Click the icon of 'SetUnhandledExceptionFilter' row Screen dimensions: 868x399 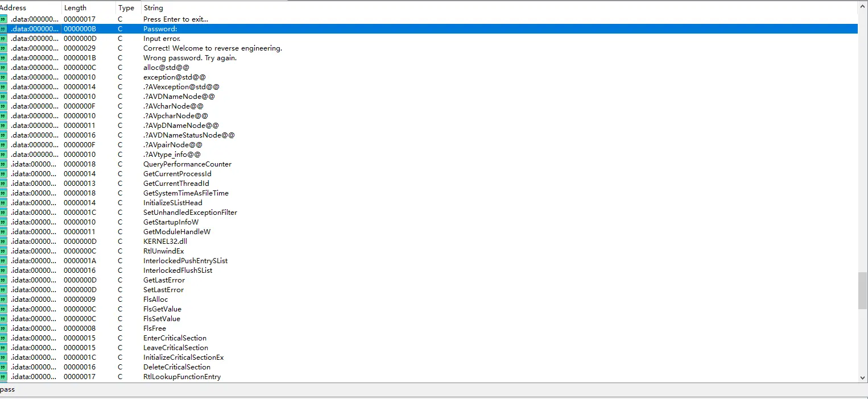pos(3,213)
